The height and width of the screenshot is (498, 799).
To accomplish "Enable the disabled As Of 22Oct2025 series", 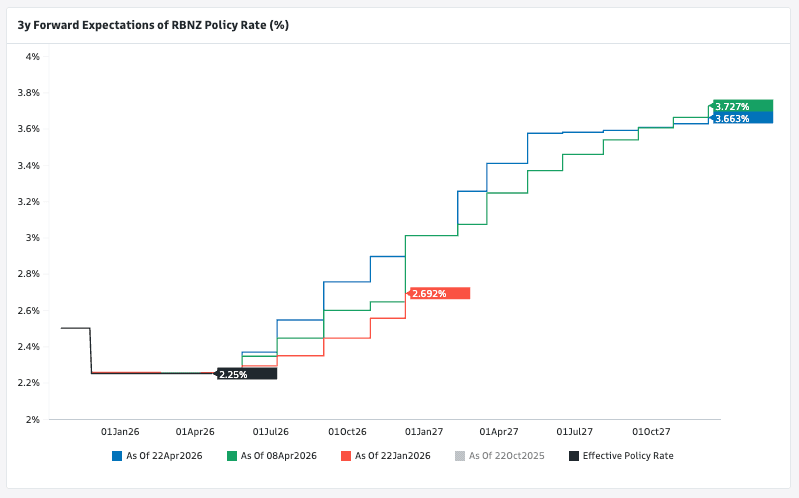I will pyautogui.click(x=507, y=456).
